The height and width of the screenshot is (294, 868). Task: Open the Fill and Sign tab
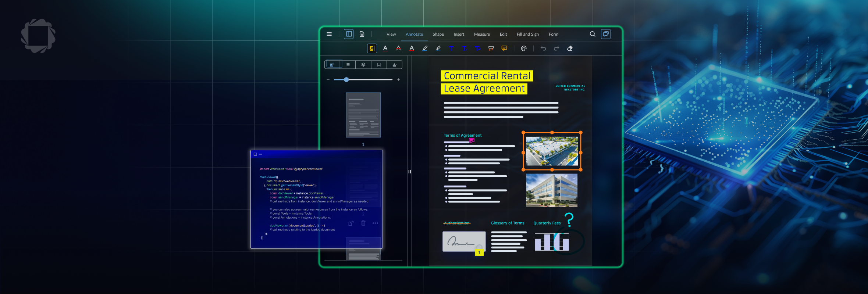527,34
